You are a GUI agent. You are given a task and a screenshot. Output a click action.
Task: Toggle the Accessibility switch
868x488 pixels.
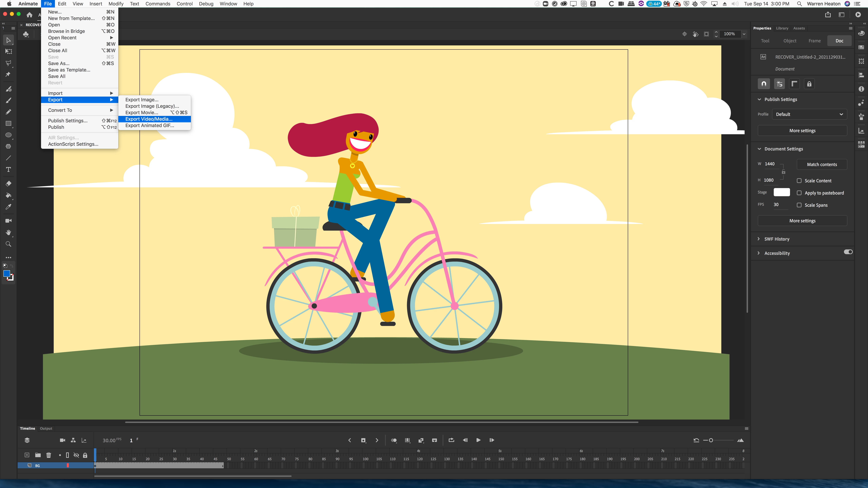[848, 252]
